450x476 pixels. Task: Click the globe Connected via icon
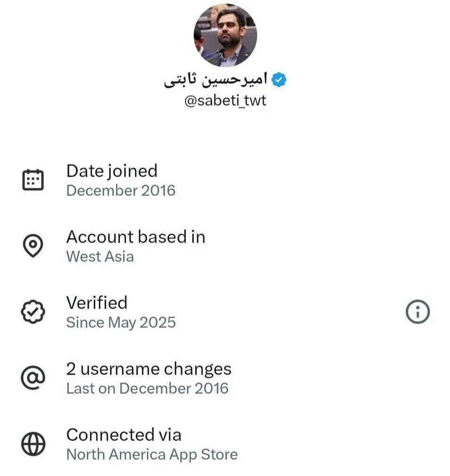(x=33, y=444)
